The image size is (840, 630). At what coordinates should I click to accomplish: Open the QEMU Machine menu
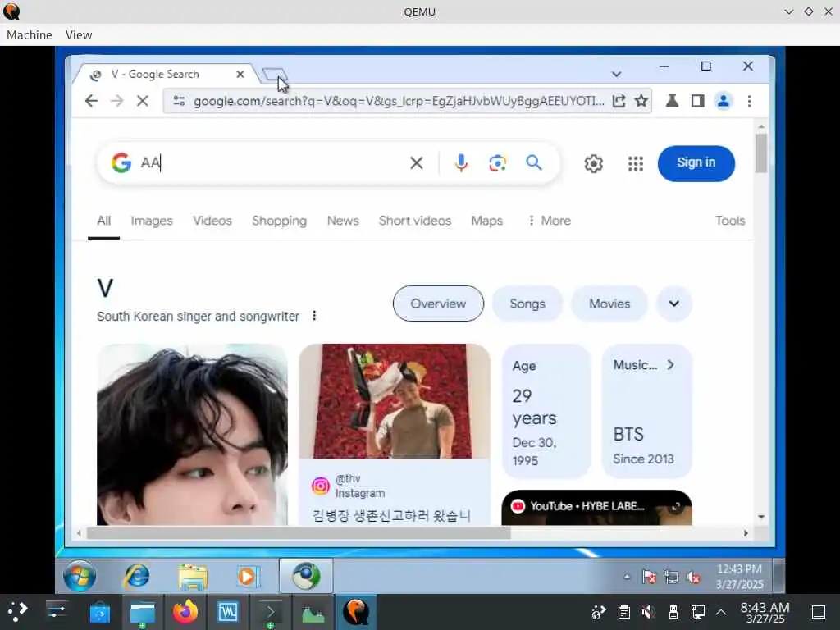[30, 34]
